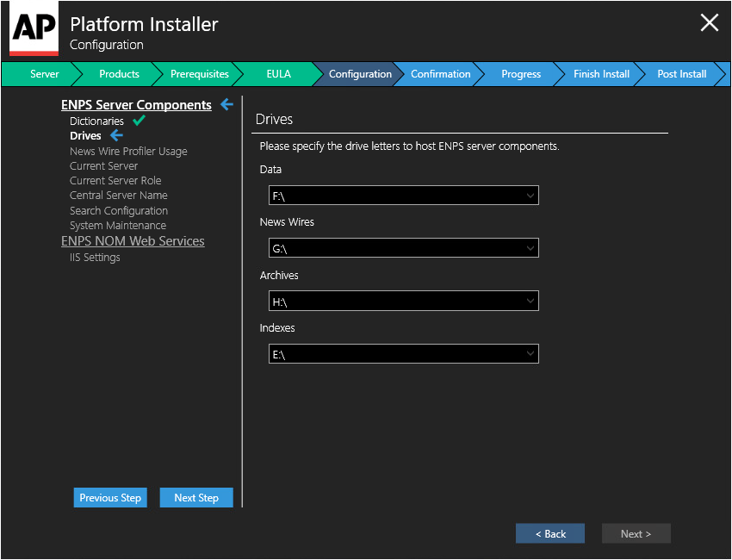
Task: Click the green checkmark beside Dictionaries
Action: click(140, 121)
